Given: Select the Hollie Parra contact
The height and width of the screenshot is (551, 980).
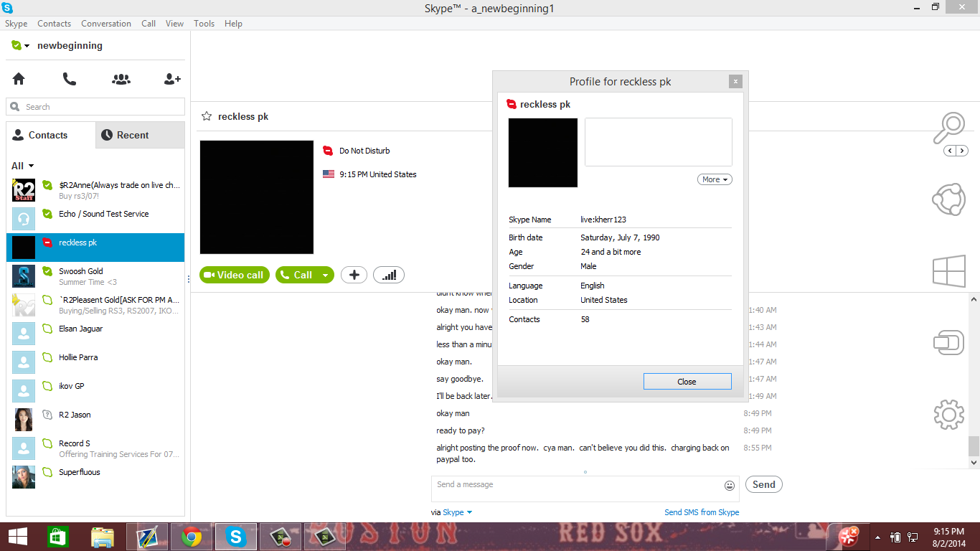Looking at the screenshot, I should click(95, 362).
